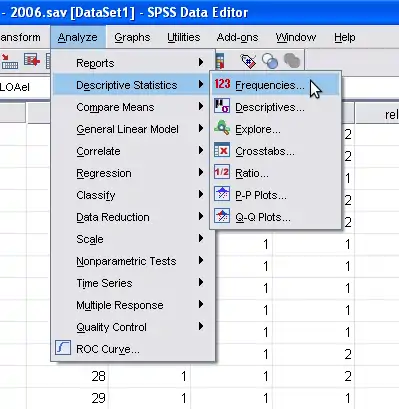
Task: Expand the Nonparametric Tests submenu arrow
Action: pos(201,261)
